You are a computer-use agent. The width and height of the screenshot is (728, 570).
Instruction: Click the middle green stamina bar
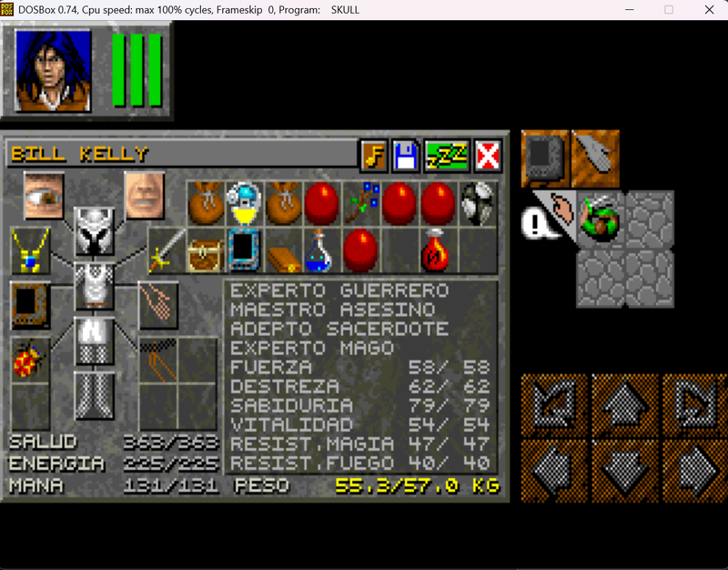137,70
